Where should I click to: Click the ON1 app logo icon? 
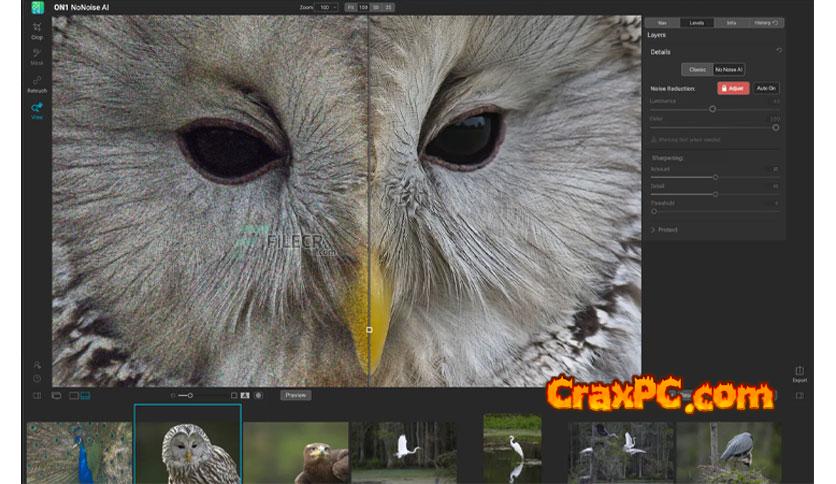click(x=37, y=8)
